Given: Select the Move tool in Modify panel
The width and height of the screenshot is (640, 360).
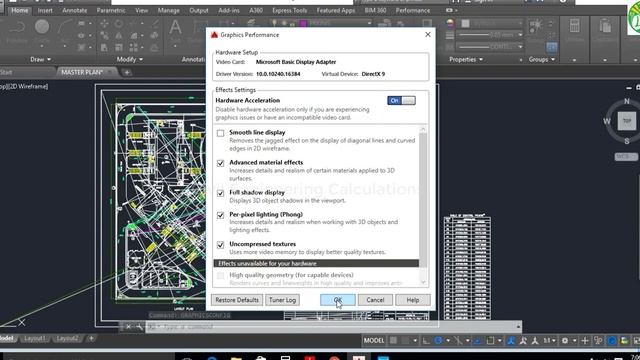Looking at the screenshot, I should click(104, 24).
